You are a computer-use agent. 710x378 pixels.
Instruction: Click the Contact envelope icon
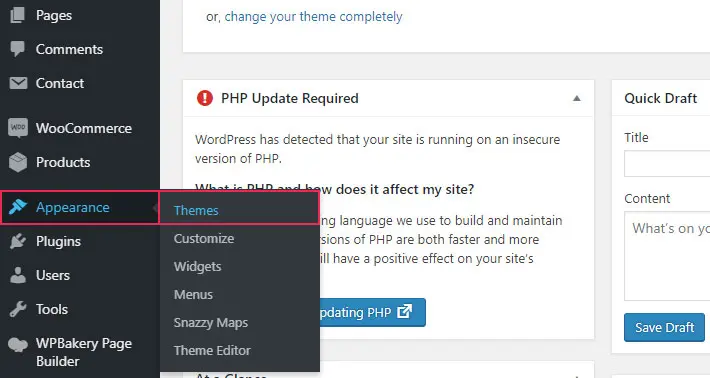pyautogui.click(x=18, y=83)
